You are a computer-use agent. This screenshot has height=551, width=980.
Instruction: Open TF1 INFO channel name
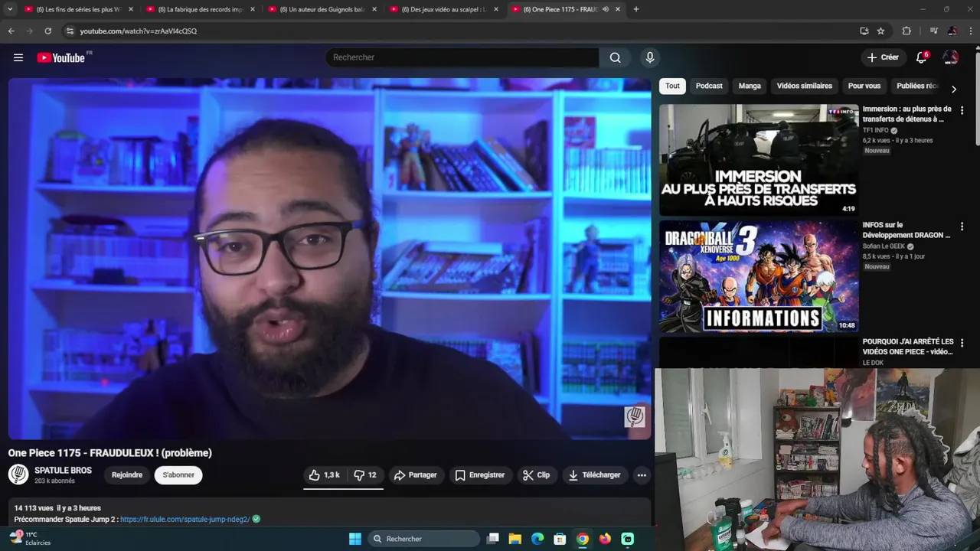pos(876,130)
